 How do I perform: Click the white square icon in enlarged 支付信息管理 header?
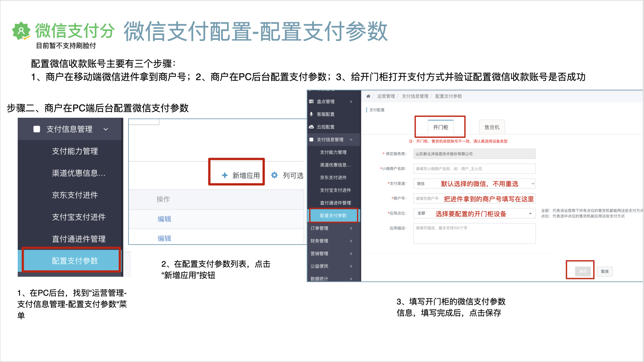[x=37, y=129]
